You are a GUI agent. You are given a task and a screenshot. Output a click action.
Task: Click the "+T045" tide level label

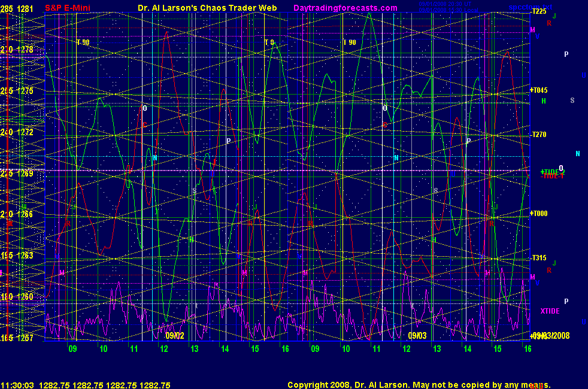[539, 90]
